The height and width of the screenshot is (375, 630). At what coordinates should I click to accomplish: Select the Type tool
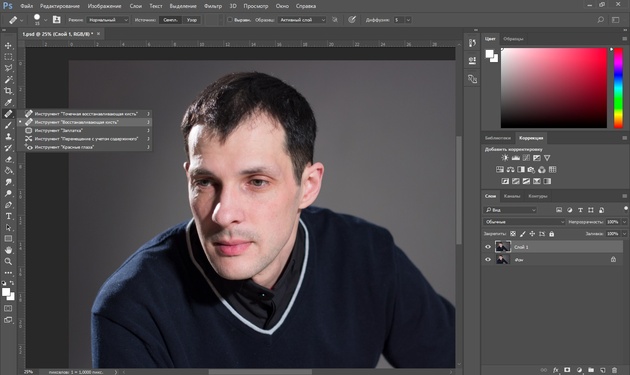click(8, 216)
